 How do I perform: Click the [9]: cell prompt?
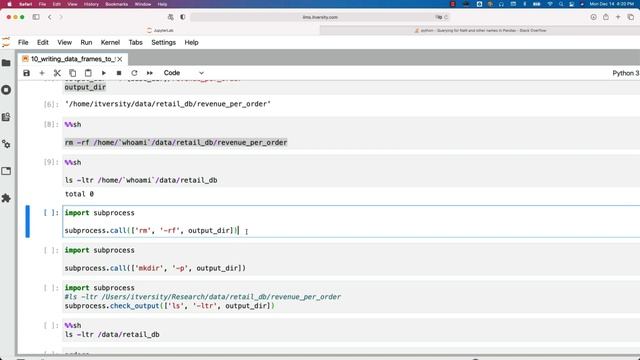[x=51, y=162]
